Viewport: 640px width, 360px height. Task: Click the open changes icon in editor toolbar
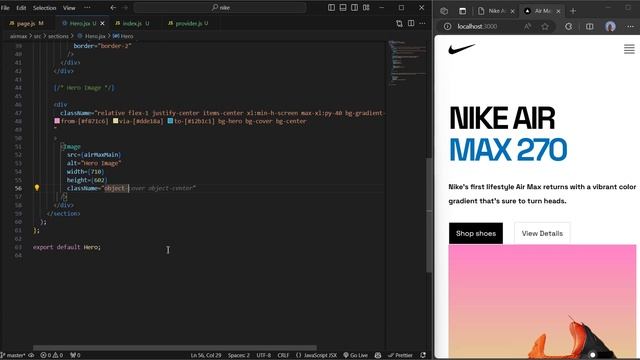[399, 24]
